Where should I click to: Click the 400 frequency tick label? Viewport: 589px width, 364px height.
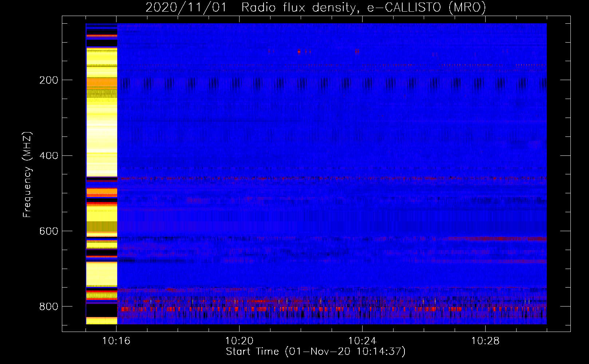pyautogui.click(x=48, y=156)
